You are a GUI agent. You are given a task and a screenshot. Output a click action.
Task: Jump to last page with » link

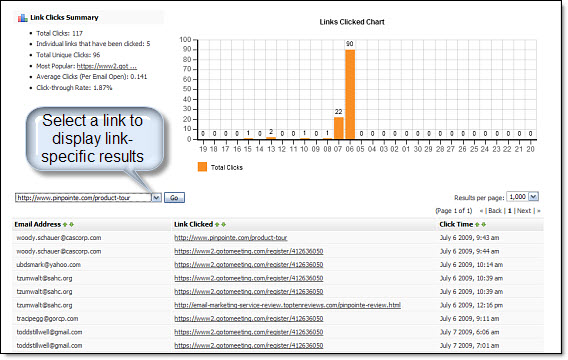pyautogui.click(x=538, y=211)
